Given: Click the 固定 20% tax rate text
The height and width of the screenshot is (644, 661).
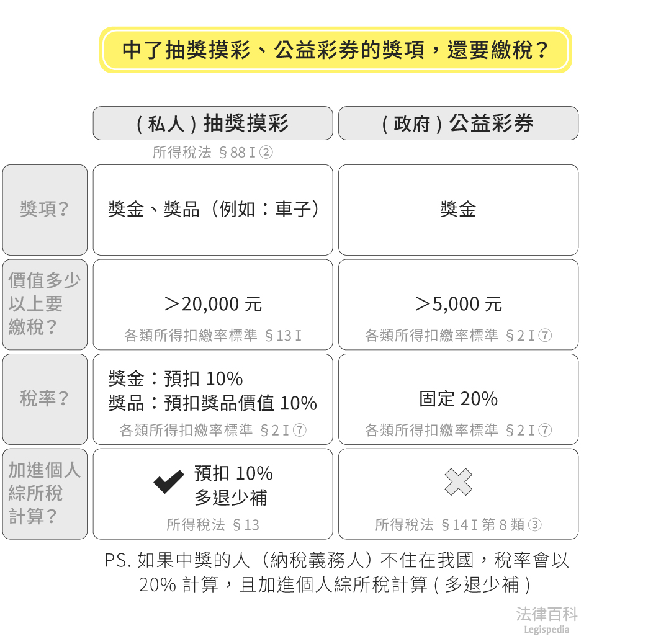Looking at the screenshot, I should (x=458, y=399).
